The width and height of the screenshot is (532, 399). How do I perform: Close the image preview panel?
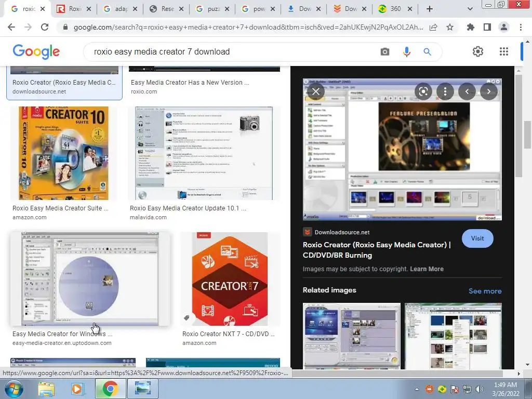pos(316,91)
